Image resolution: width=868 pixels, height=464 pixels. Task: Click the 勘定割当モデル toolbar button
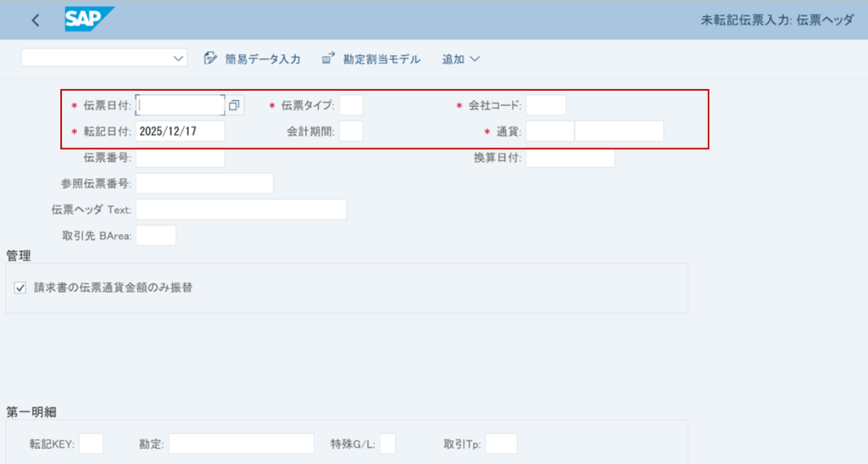point(371,59)
